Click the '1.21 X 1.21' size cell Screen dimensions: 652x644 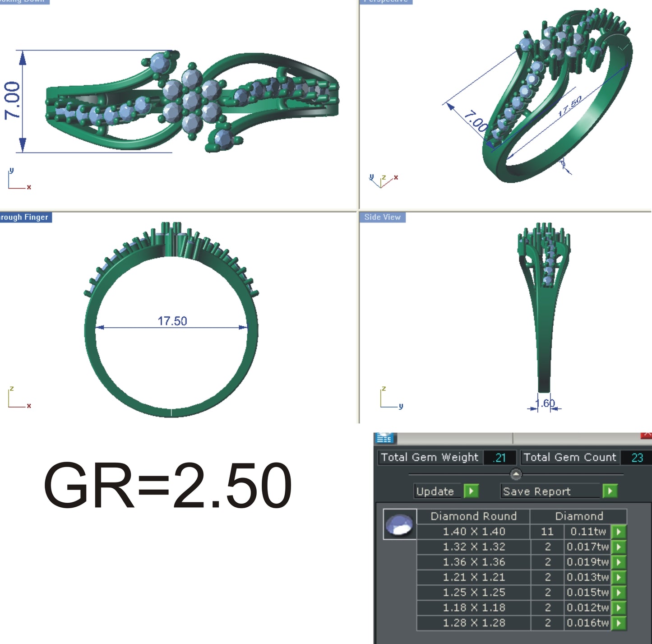pos(473,577)
